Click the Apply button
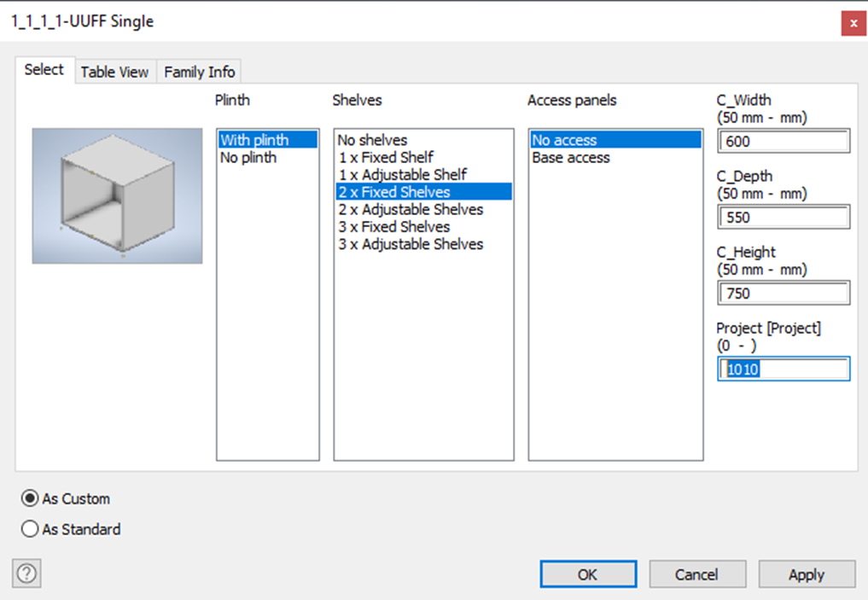 806,574
